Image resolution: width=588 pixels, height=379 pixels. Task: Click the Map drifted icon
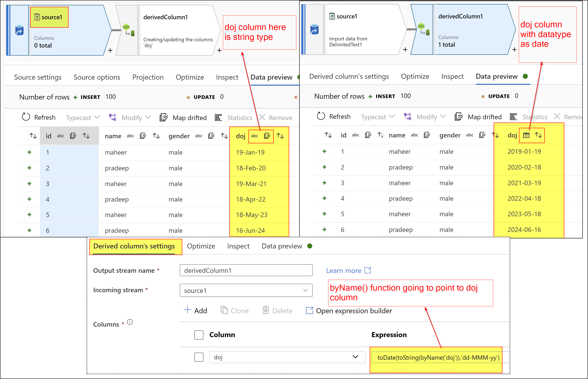pyautogui.click(x=164, y=118)
